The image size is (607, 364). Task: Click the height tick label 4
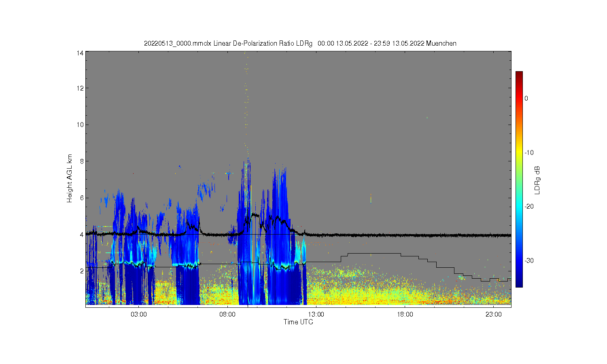click(82, 234)
